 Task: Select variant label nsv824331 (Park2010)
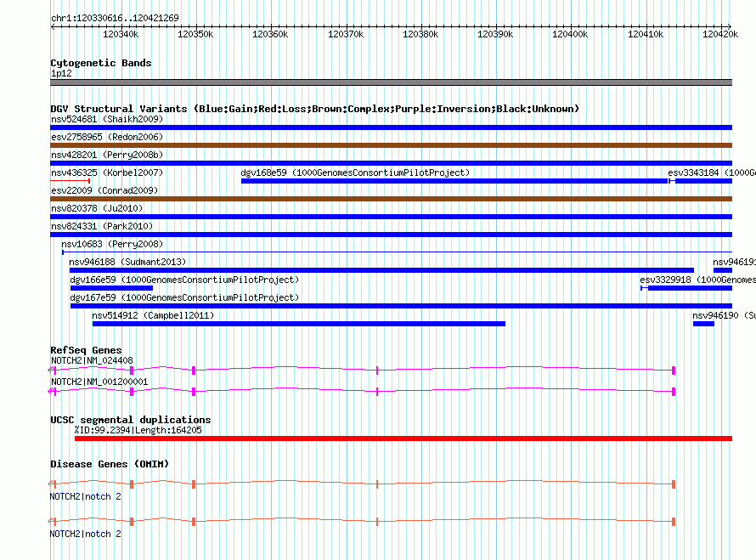(x=102, y=226)
